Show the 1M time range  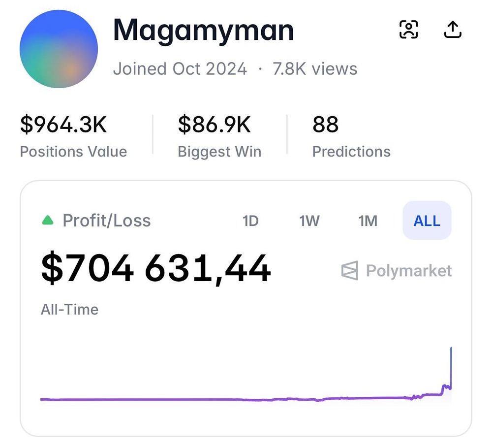click(x=368, y=221)
